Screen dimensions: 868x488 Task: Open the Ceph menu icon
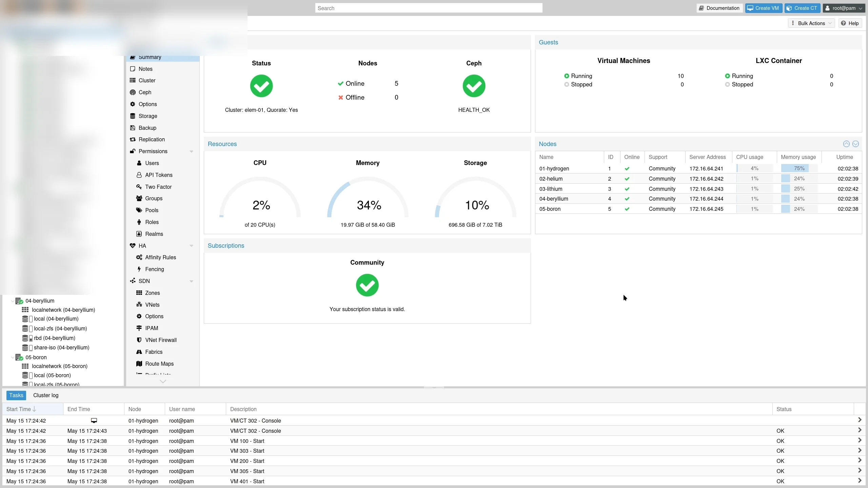click(133, 92)
